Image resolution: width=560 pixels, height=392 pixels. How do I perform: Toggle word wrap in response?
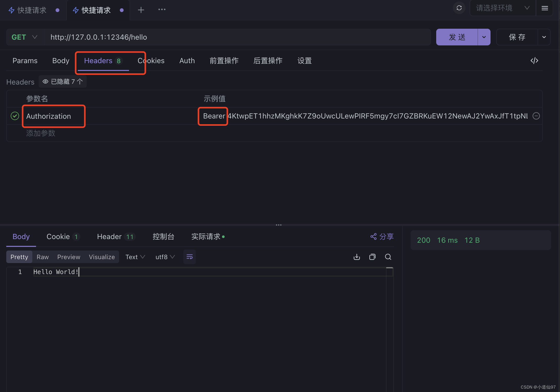[190, 257]
